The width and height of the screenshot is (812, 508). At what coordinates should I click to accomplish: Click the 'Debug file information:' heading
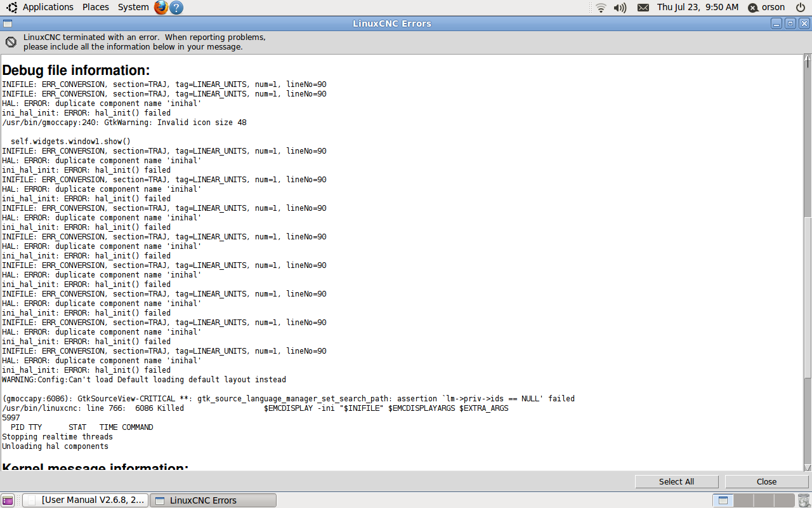[x=76, y=70]
